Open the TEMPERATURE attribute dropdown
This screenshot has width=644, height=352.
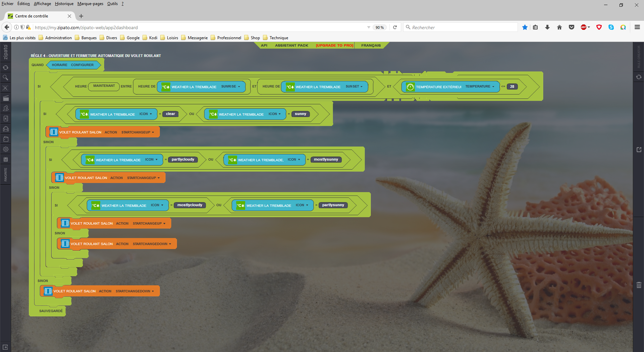479,86
